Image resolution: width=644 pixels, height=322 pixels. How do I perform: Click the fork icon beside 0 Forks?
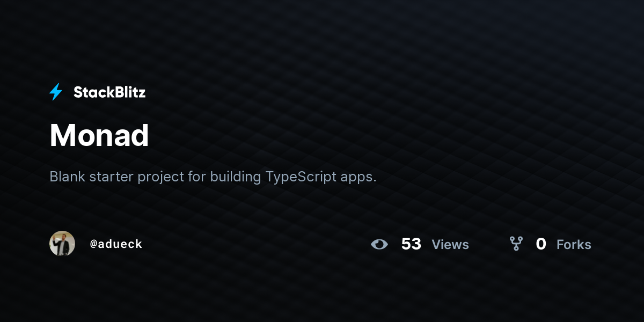[x=516, y=244]
